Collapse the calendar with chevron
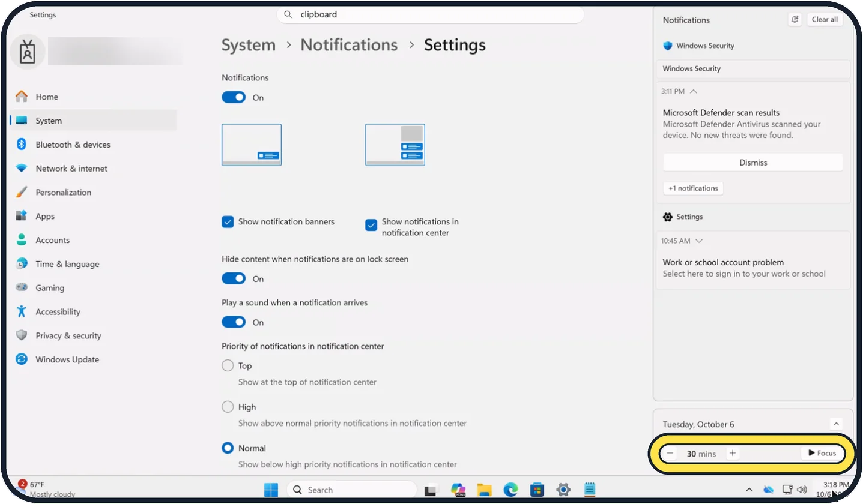 (x=836, y=424)
